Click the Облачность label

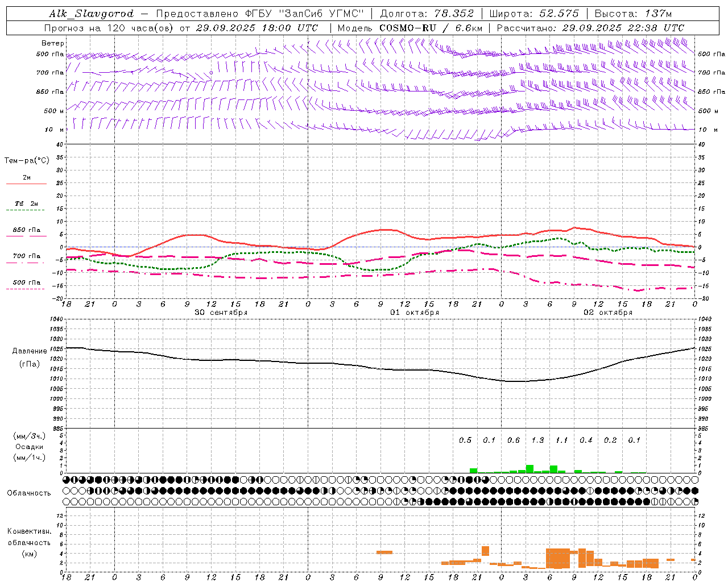click(x=29, y=493)
